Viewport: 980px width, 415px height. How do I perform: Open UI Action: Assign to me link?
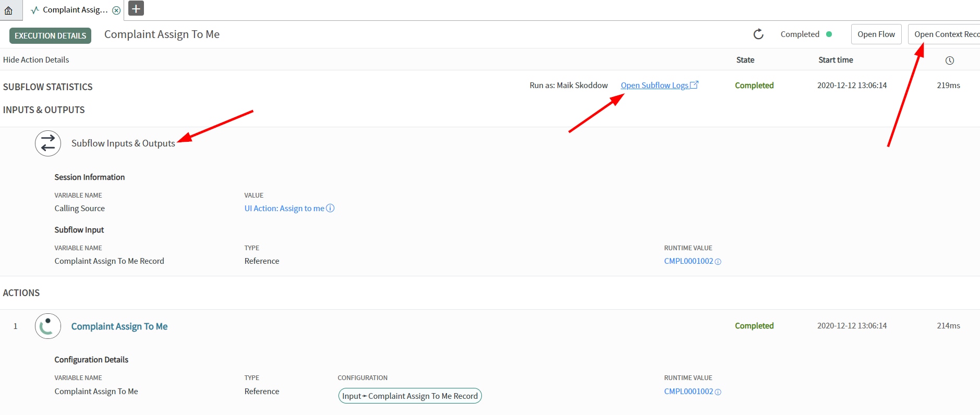click(284, 209)
